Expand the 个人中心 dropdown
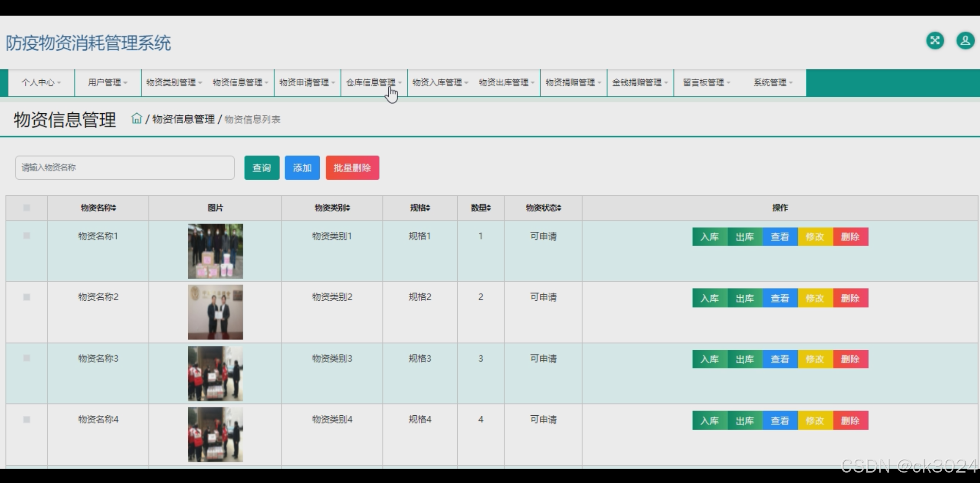This screenshot has height=483, width=980. (40, 82)
